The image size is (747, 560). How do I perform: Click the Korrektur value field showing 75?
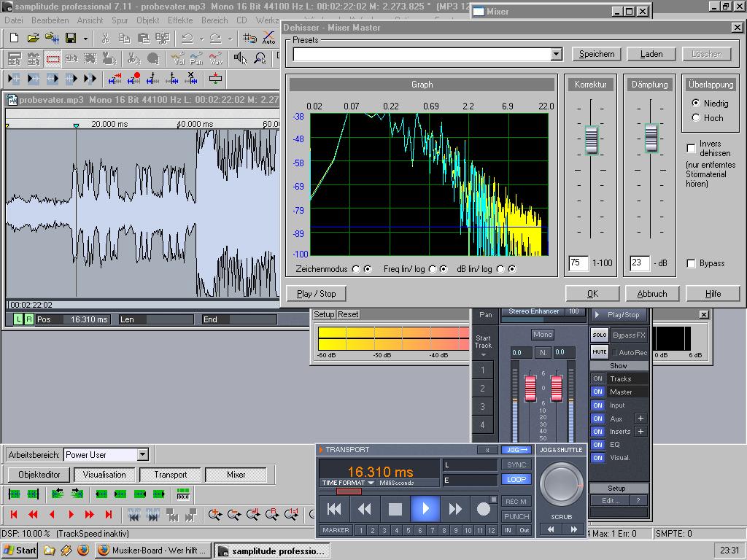pyautogui.click(x=578, y=262)
